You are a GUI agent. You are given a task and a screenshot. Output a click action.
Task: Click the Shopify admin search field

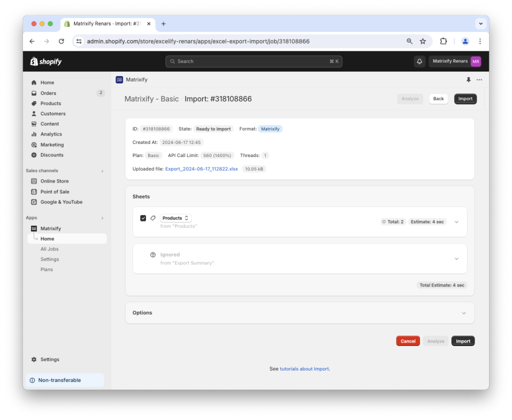tap(253, 61)
